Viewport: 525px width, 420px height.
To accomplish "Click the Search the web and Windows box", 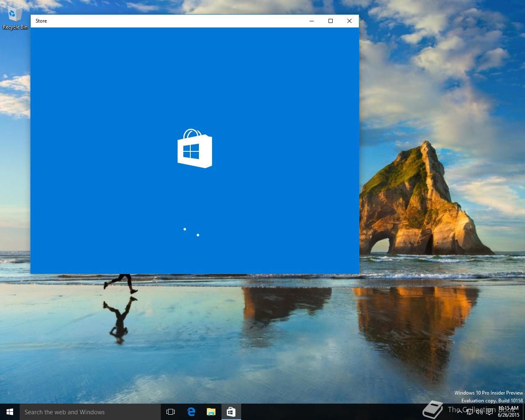I will pos(90,412).
